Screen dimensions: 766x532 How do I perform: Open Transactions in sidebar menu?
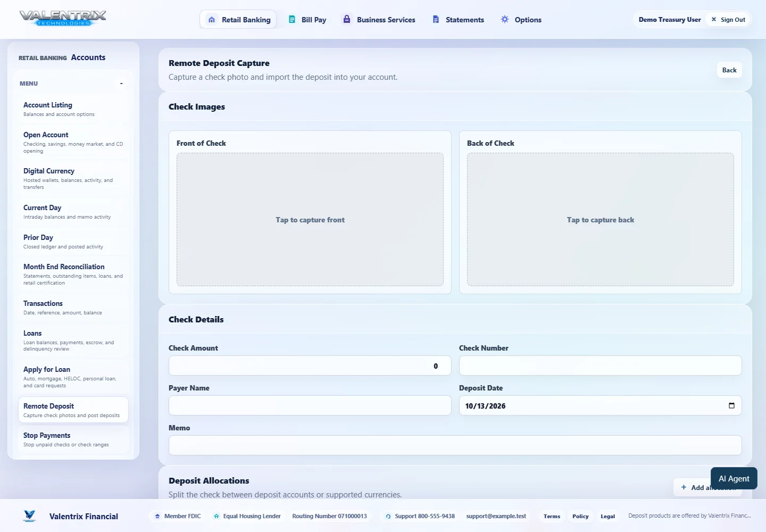pyautogui.click(x=73, y=307)
